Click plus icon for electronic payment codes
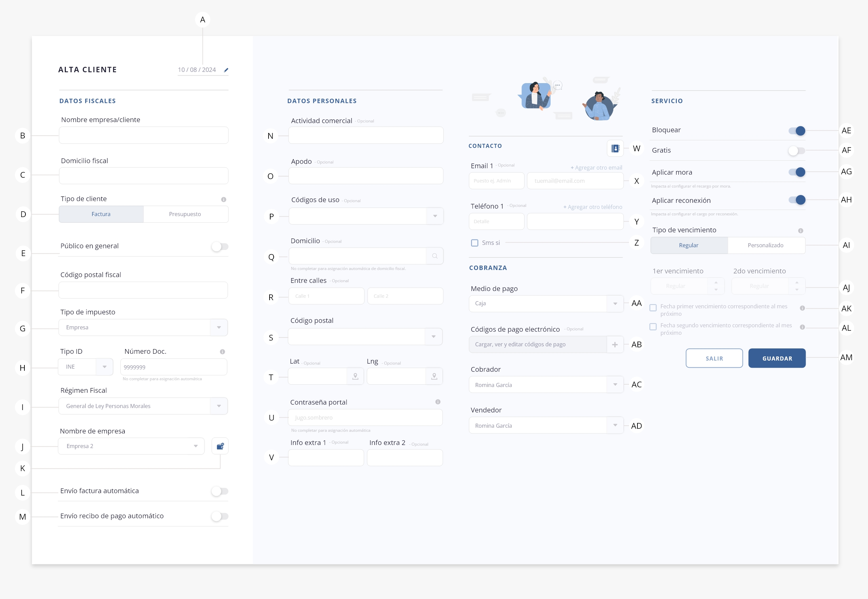 coord(615,345)
